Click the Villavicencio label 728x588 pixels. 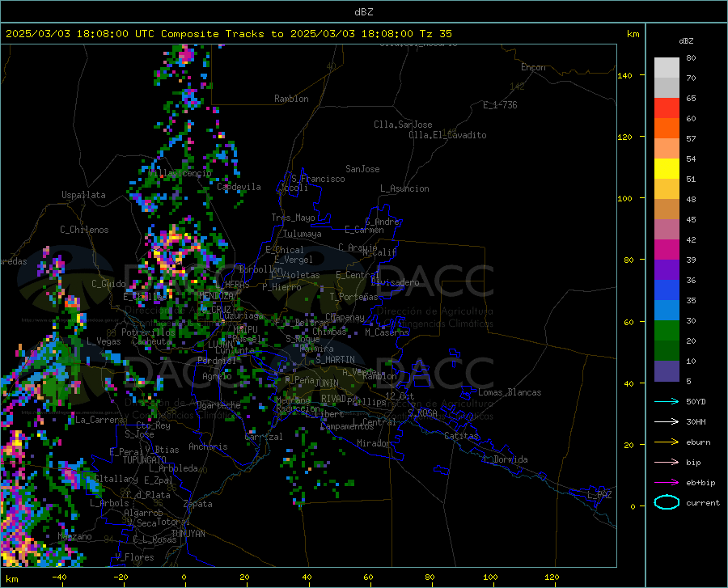tap(180, 174)
